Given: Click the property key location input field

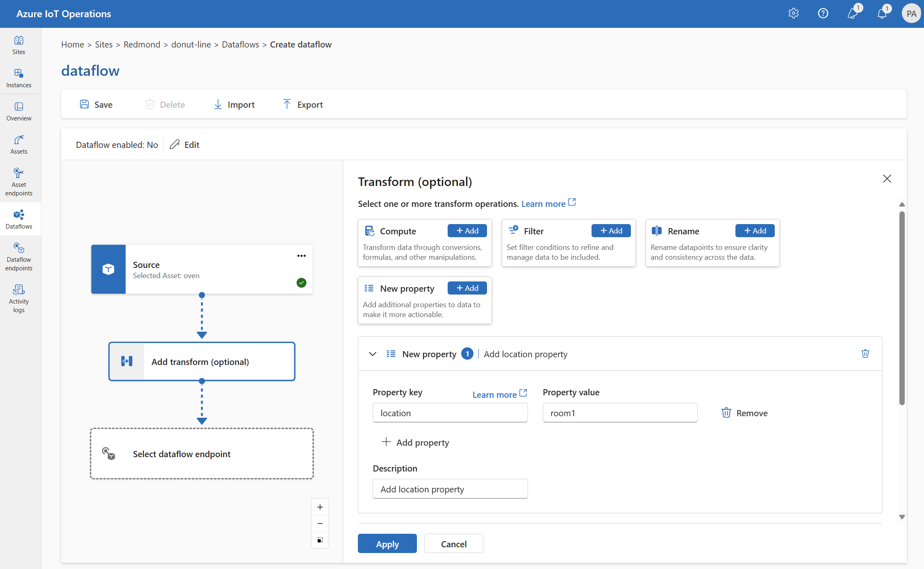Looking at the screenshot, I should pos(451,412).
